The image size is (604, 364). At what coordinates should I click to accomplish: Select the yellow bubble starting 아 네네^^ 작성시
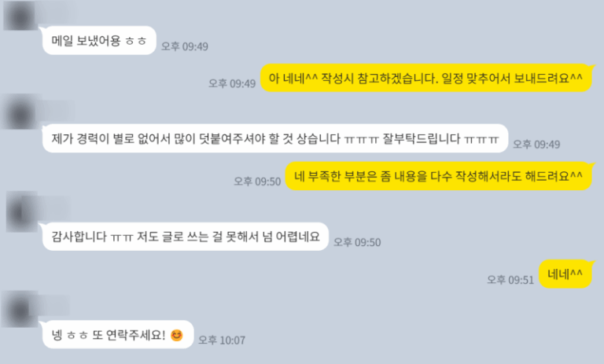pos(426,78)
